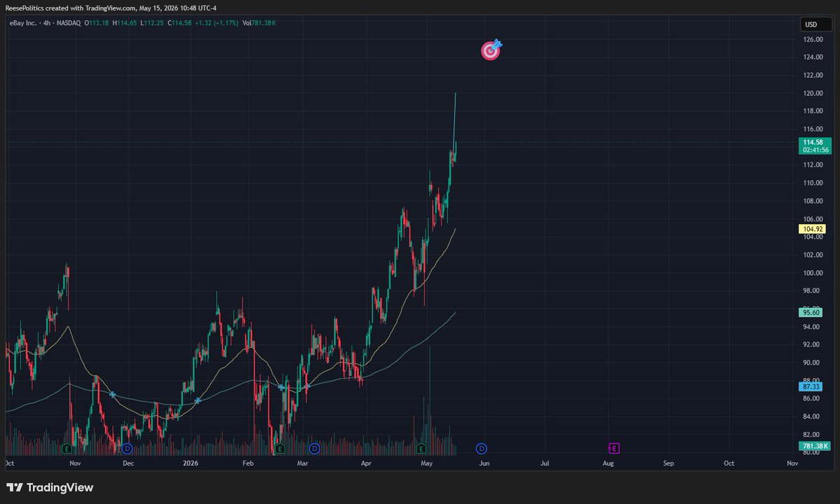Click the 80.00 price axis label
Image resolution: width=840 pixels, height=504 pixels.
[812, 452]
